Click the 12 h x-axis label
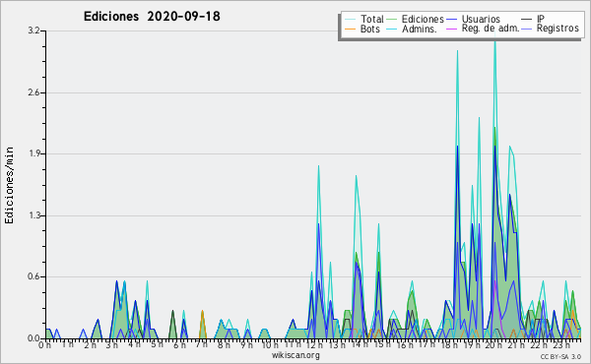Image resolution: width=591 pixels, height=364 pixels. tap(314, 344)
